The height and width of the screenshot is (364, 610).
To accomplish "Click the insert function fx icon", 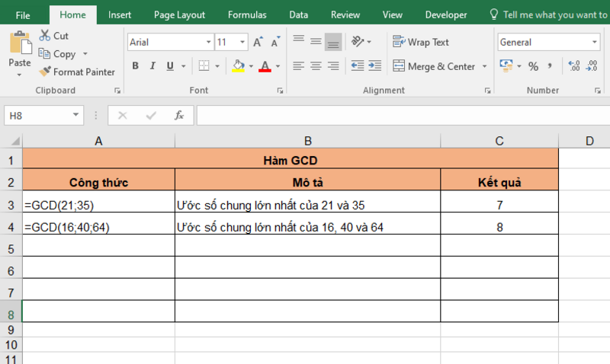I will (179, 115).
